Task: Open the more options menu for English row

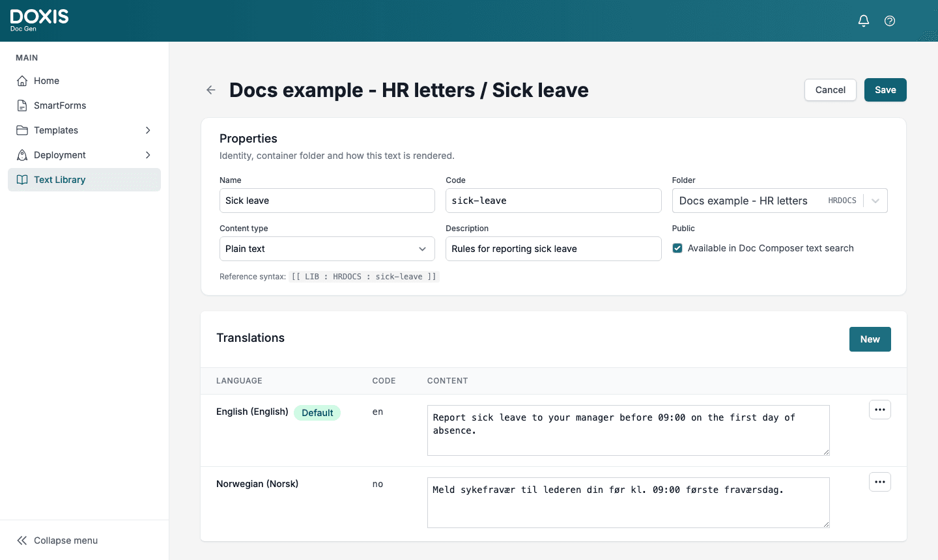Action: tap(880, 410)
